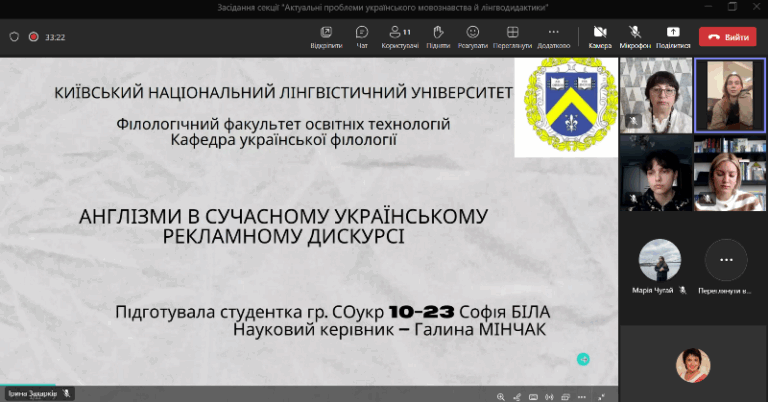Open Реагувати reactions menu
The width and height of the screenshot is (768, 402).
point(473,37)
